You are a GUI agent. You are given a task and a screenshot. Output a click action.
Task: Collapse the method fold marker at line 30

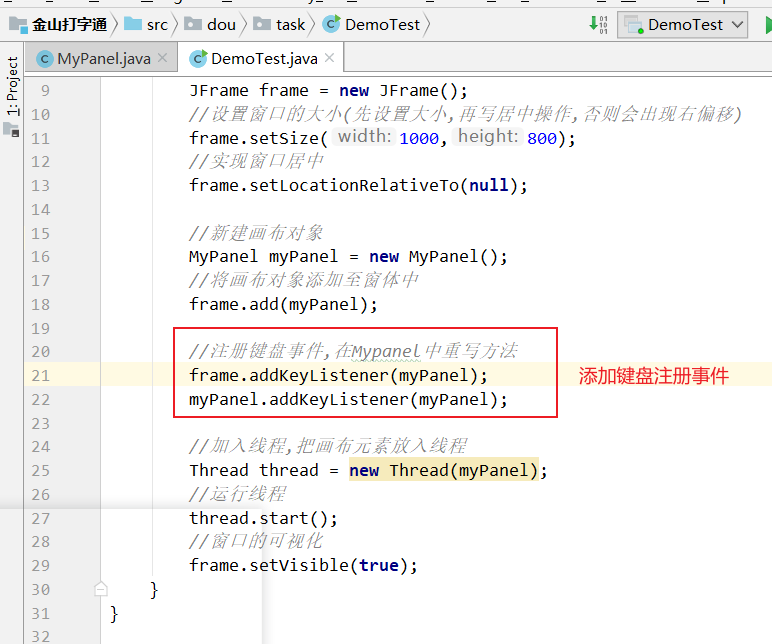click(x=100, y=589)
